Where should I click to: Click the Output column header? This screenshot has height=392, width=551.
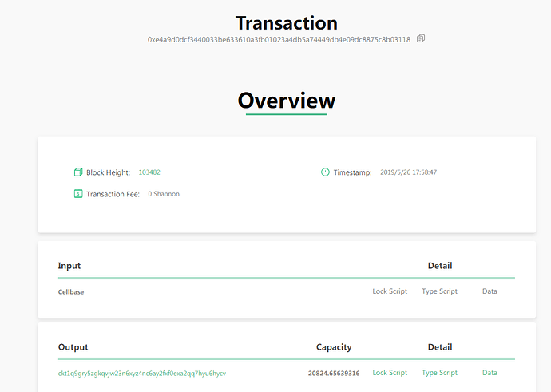click(73, 347)
